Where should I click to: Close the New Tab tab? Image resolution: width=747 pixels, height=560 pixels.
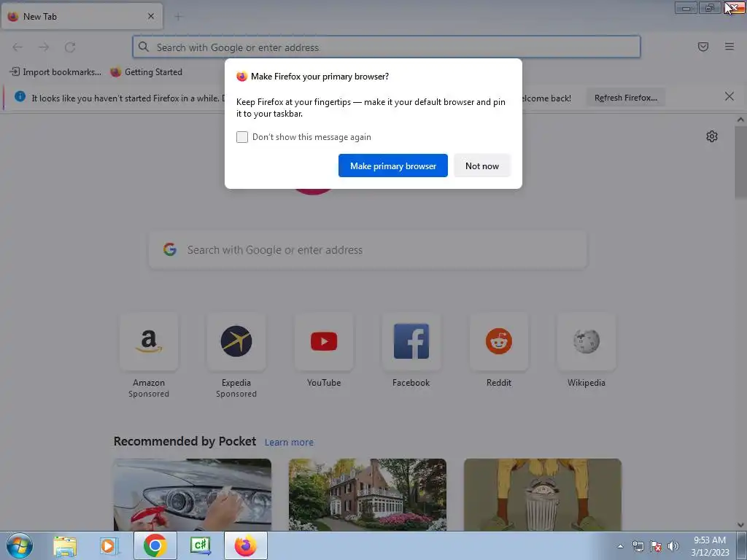[151, 16]
